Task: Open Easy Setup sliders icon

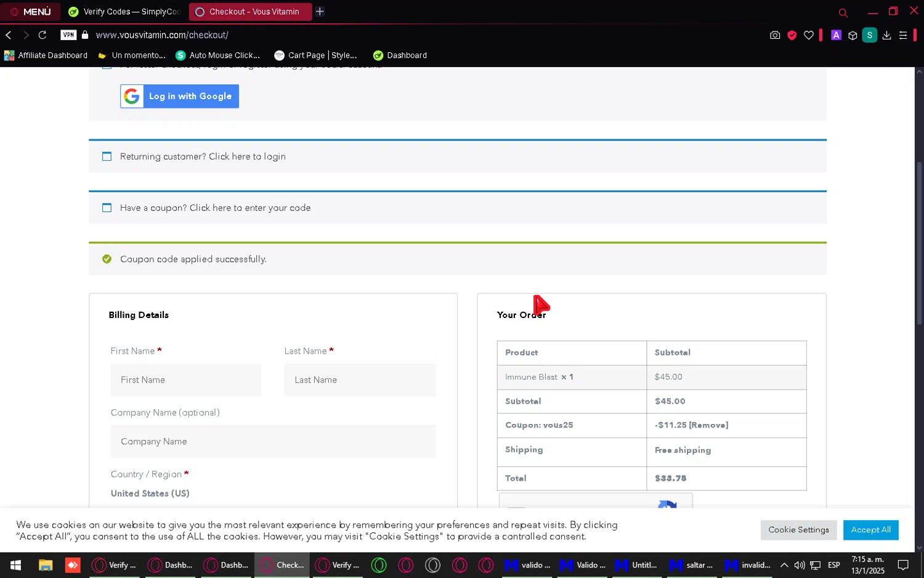Action: click(x=903, y=35)
